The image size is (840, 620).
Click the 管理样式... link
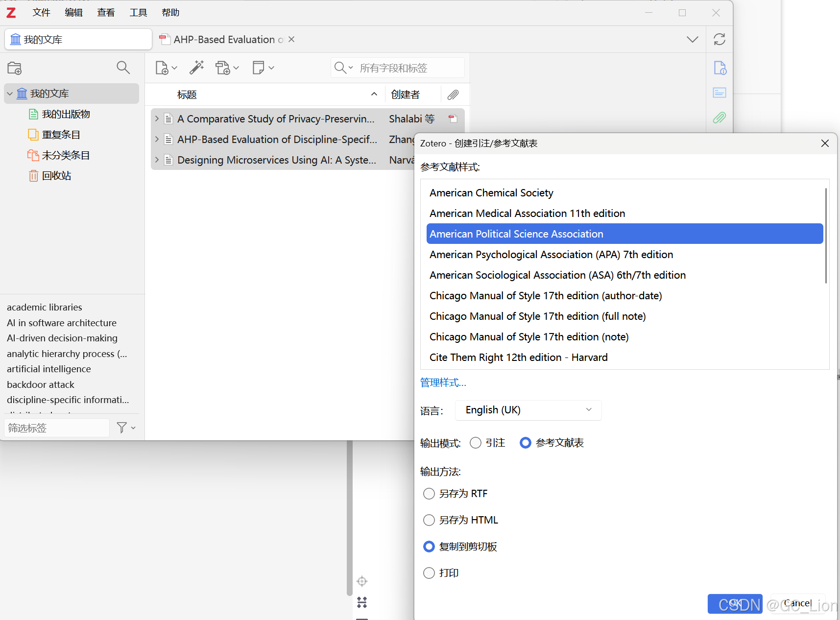(443, 382)
